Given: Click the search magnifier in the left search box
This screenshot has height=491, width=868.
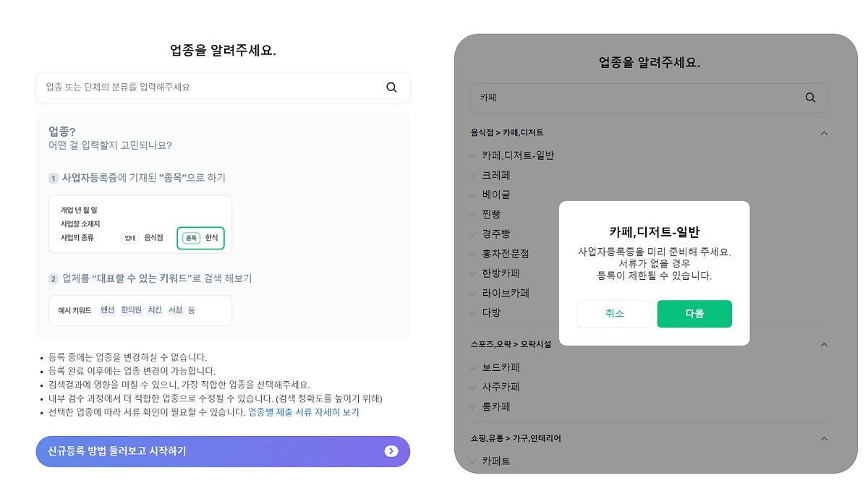Looking at the screenshot, I should point(391,87).
